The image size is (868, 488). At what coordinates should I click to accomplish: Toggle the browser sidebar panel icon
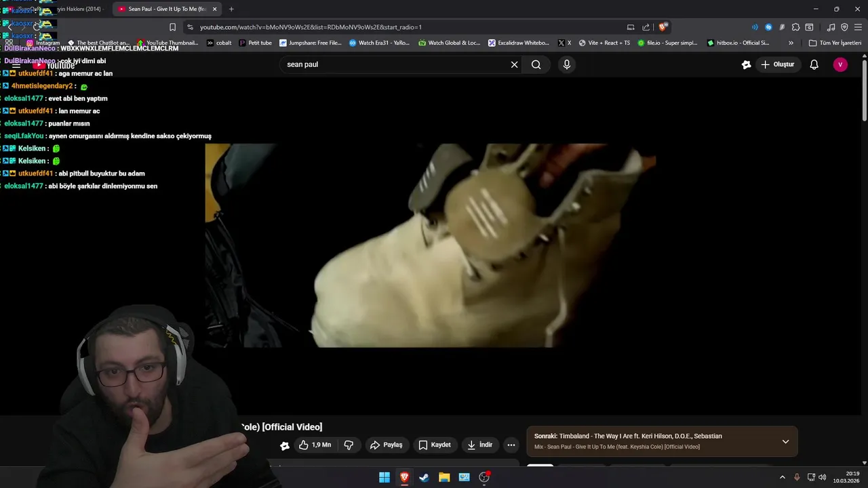(x=809, y=27)
